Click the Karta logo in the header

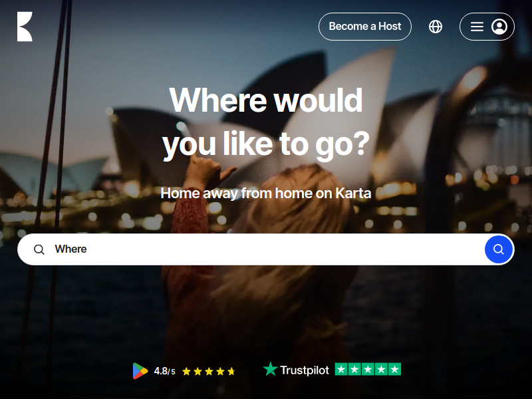(25, 27)
